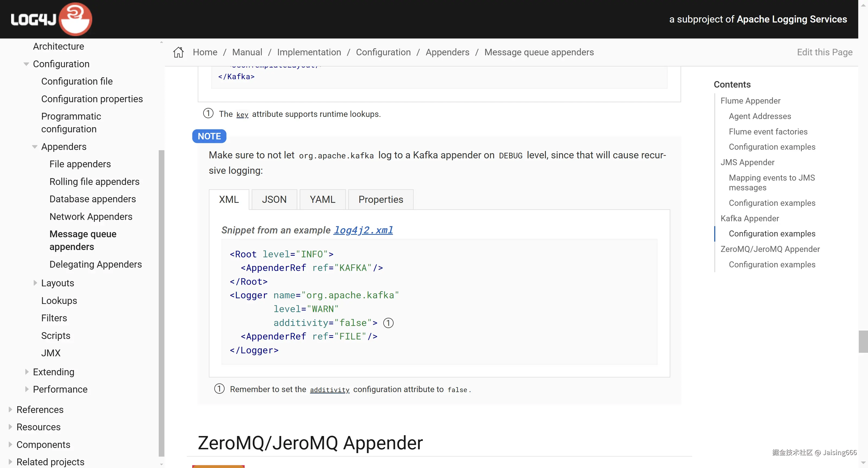Collapse the Appenders tree section

(x=34, y=147)
